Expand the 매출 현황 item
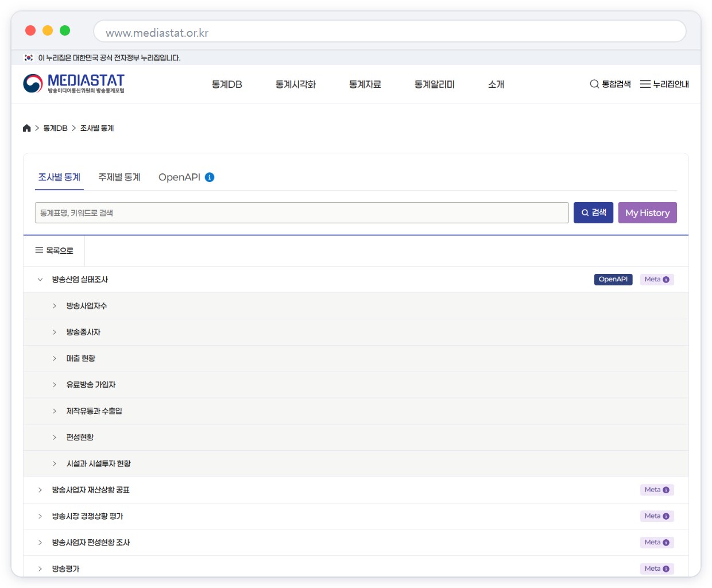The image size is (712, 588). [55, 359]
